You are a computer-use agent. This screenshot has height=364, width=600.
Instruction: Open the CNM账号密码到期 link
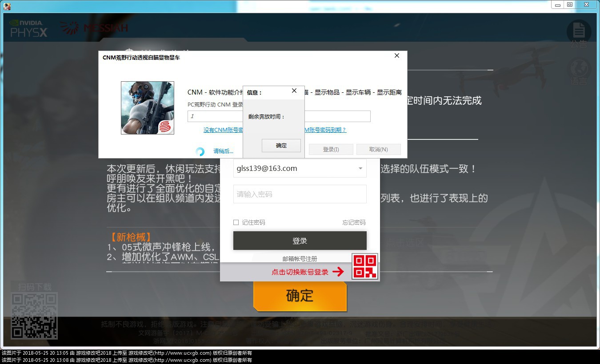pyautogui.click(x=325, y=130)
